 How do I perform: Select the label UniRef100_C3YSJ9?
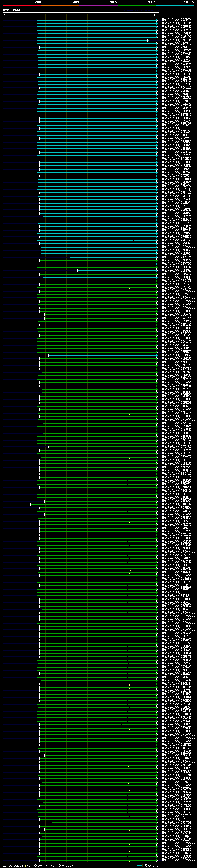coord(177,294)
